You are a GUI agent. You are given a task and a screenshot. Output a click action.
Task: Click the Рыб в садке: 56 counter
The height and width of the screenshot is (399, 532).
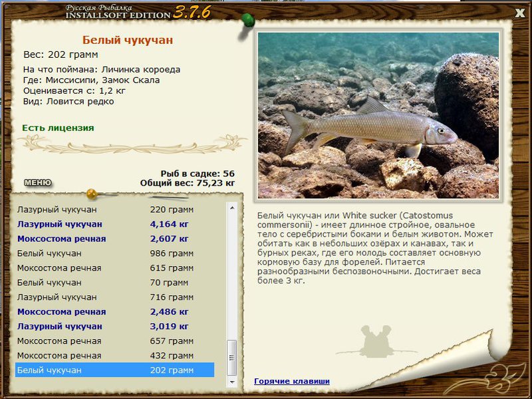pos(198,174)
